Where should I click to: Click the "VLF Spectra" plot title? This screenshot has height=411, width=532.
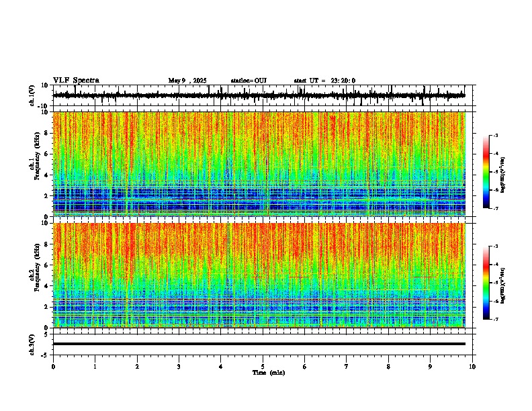pyautogui.click(x=76, y=81)
